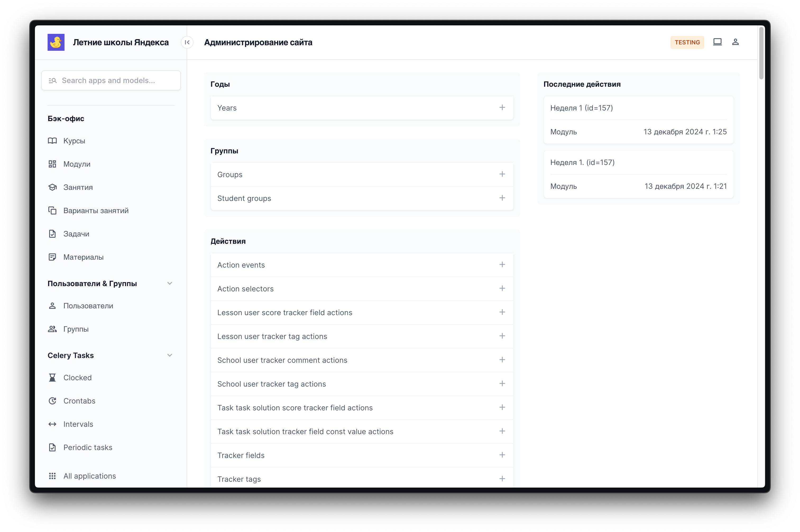This screenshot has height=532, width=800.
Task: Click the book icon beside Курсы
Action: click(52, 141)
